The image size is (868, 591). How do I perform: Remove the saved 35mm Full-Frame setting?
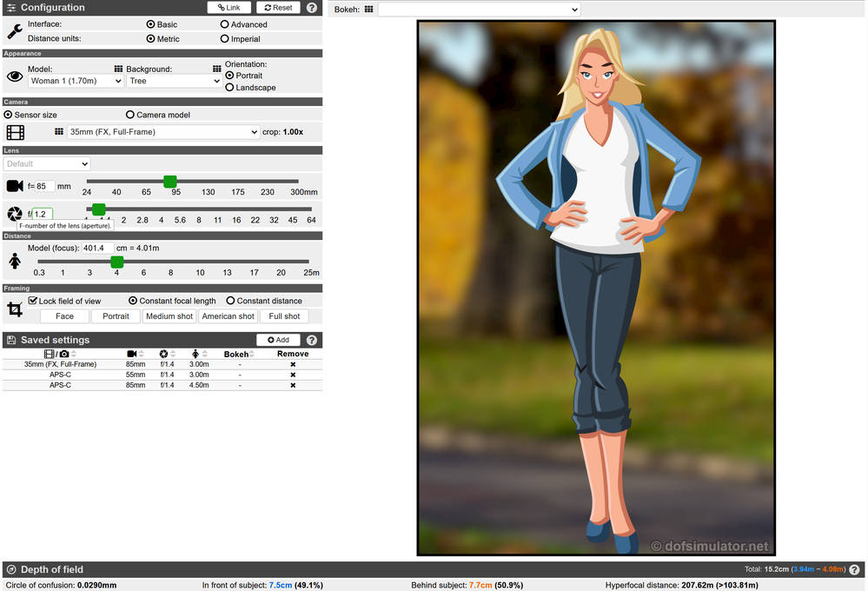point(293,364)
